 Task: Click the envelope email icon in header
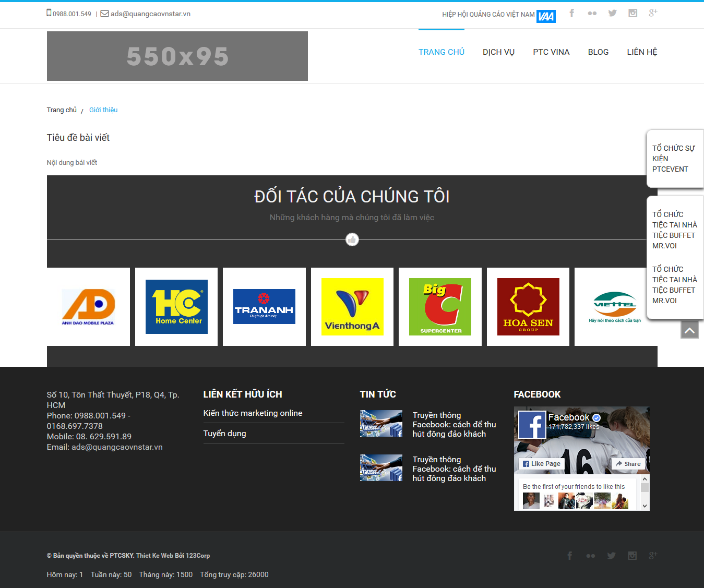click(104, 14)
